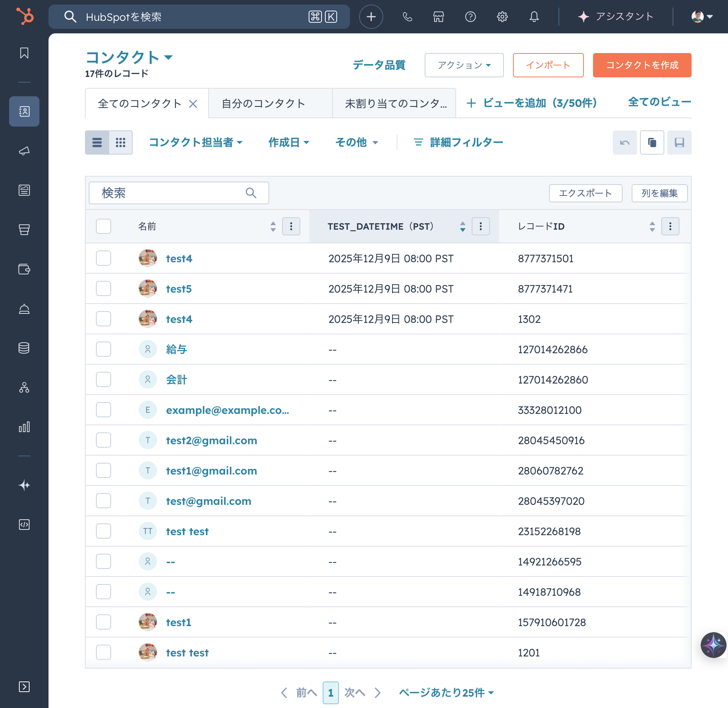Tick checkbox for test2@gmail.com row
The width and height of the screenshot is (728, 708).
[x=104, y=440]
